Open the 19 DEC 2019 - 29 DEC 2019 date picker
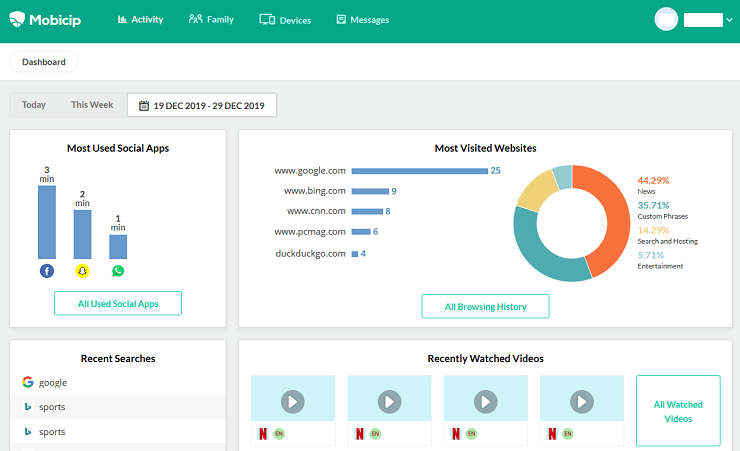Screen dimensions: 740x451 tap(208, 105)
